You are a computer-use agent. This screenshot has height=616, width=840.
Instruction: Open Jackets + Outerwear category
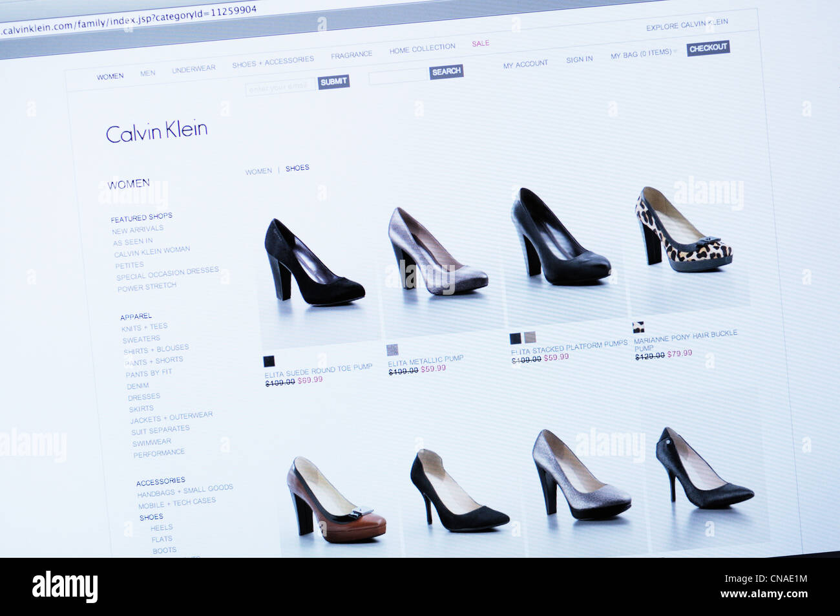171,418
